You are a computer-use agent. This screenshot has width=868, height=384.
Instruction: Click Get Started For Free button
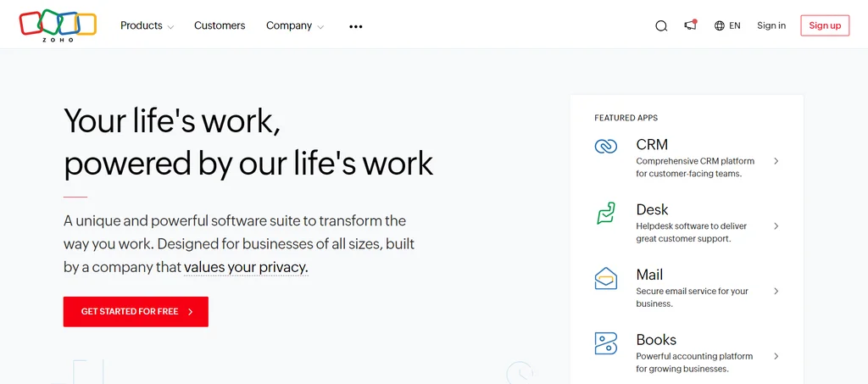[x=136, y=312]
